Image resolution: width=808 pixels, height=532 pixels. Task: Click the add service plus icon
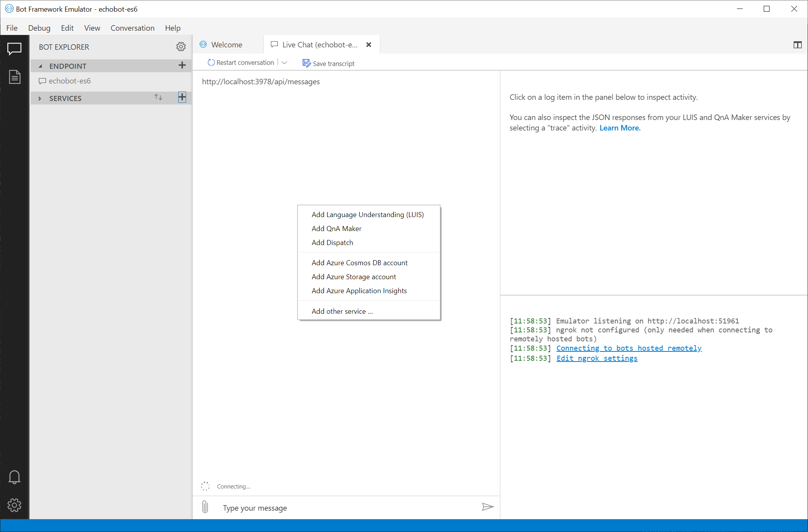(182, 97)
